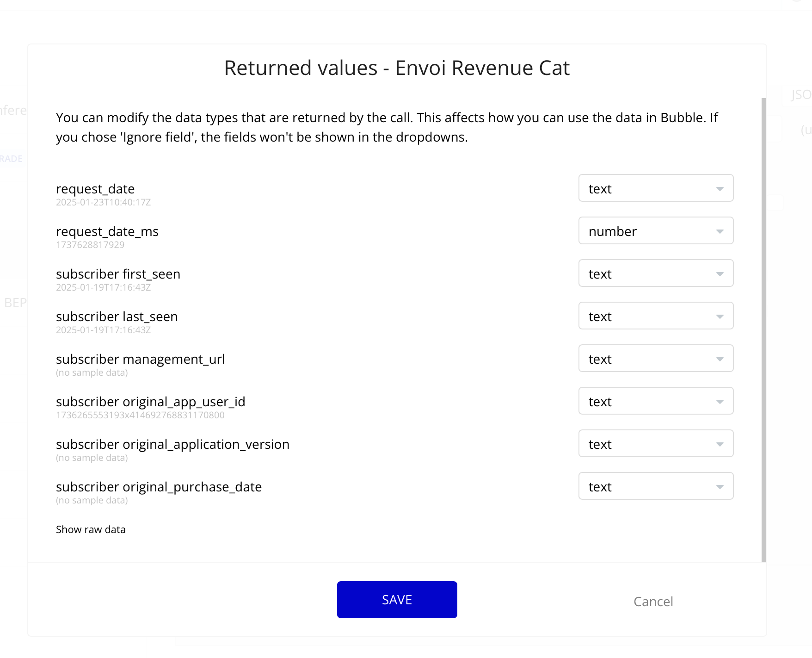The image size is (812, 658).
Task: Show raw data of the call
Action: click(x=91, y=529)
